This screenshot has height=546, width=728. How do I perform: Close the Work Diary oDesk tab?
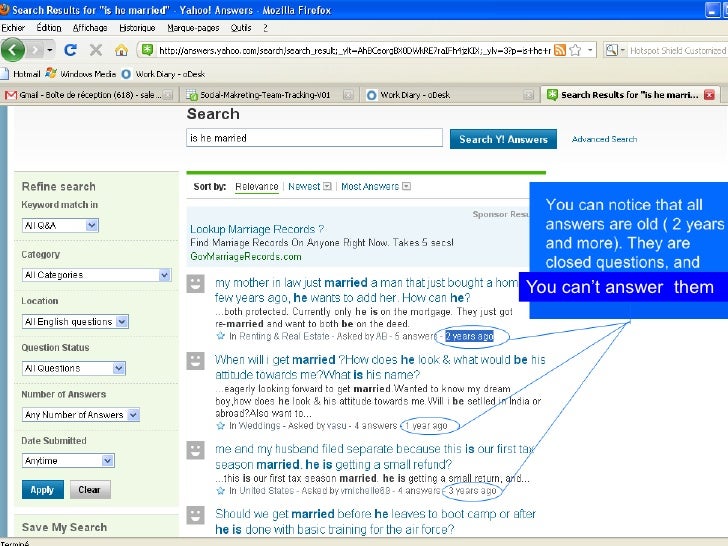528,95
